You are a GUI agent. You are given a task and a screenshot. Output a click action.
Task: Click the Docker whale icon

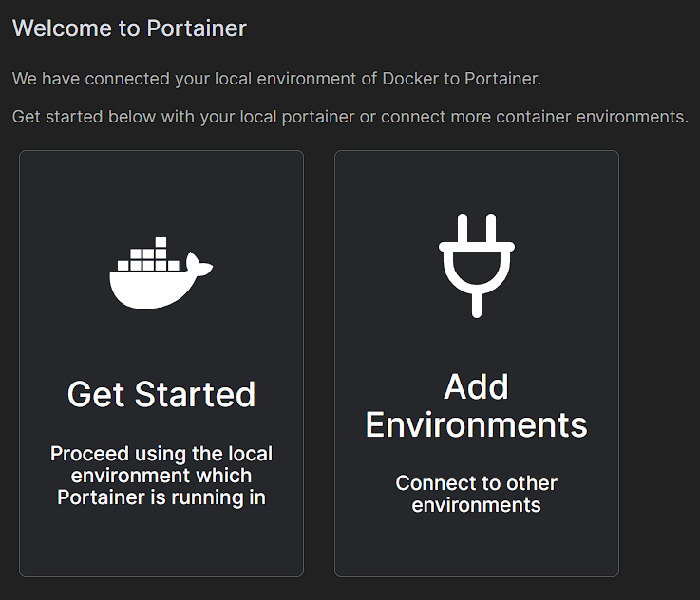(x=161, y=273)
